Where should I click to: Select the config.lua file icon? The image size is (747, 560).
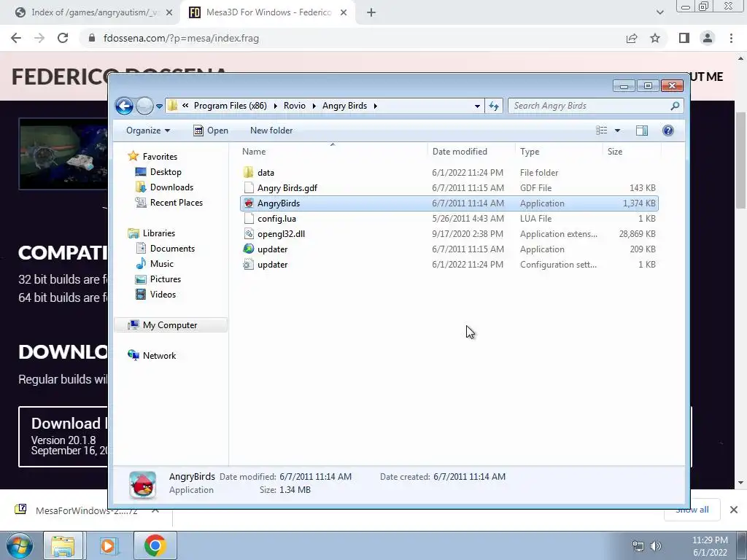coord(248,219)
